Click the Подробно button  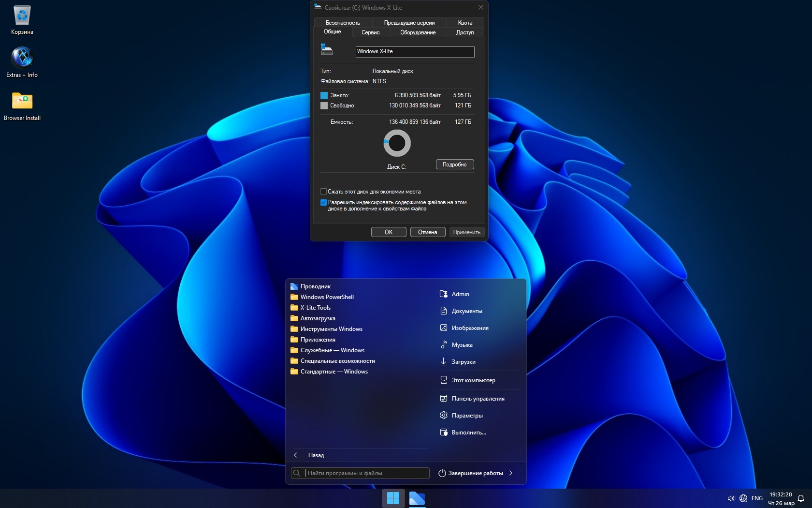click(454, 164)
